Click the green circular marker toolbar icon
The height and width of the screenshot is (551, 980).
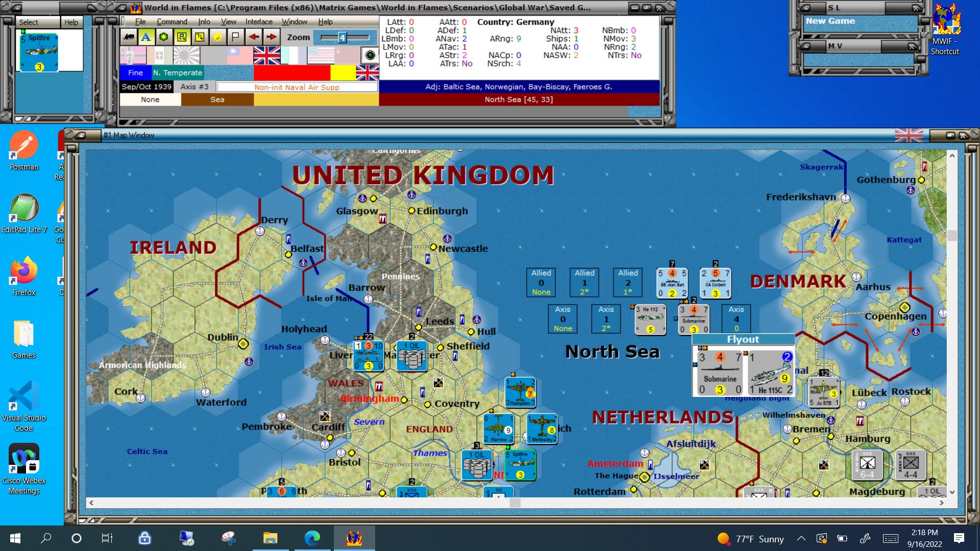164,37
